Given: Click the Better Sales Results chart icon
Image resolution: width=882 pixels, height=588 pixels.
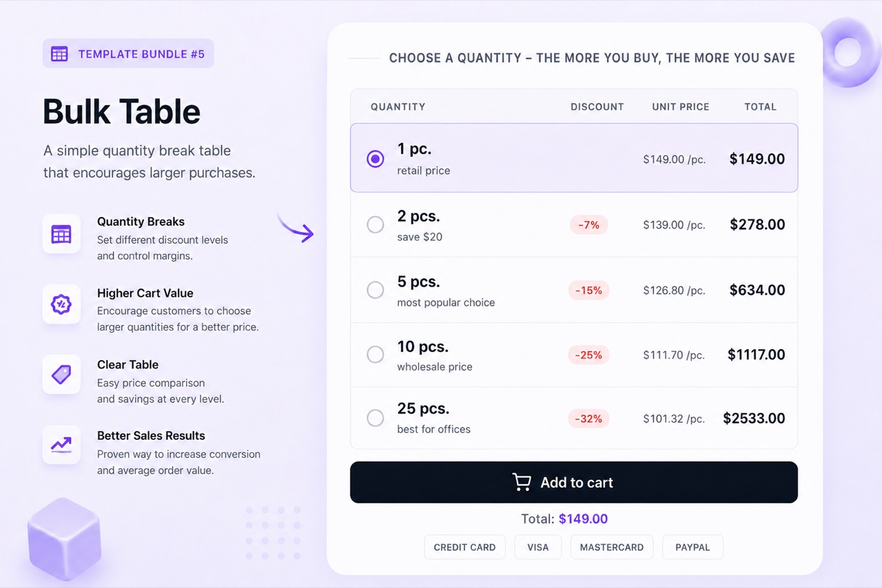Looking at the screenshot, I should pyautogui.click(x=61, y=445).
